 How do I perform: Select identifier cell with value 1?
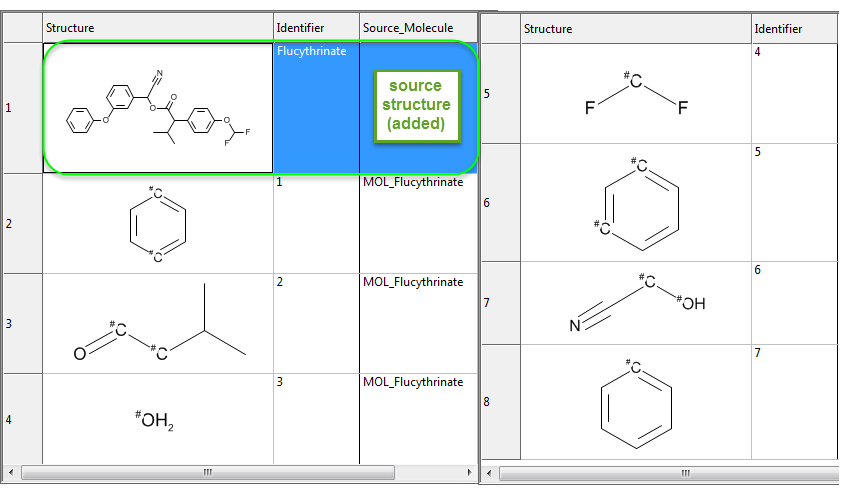click(316, 224)
